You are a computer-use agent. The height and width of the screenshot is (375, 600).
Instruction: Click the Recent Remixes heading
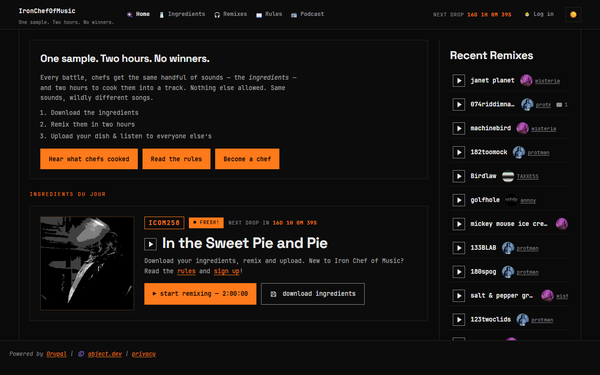pyautogui.click(x=491, y=55)
